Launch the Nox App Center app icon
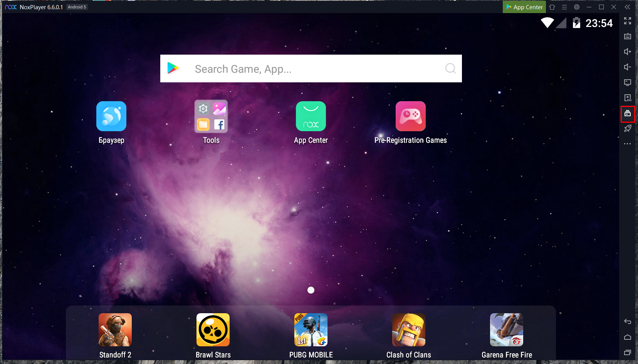The height and width of the screenshot is (364, 638). pyautogui.click(x=311, y=116)
